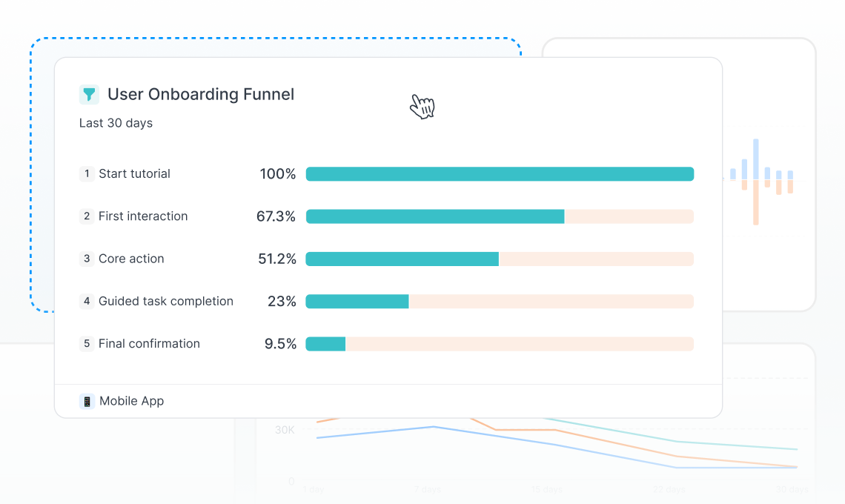Screen dimensions: 845x504
Task: Click the step 2 number badge
Action: click(x=86, y=216)
